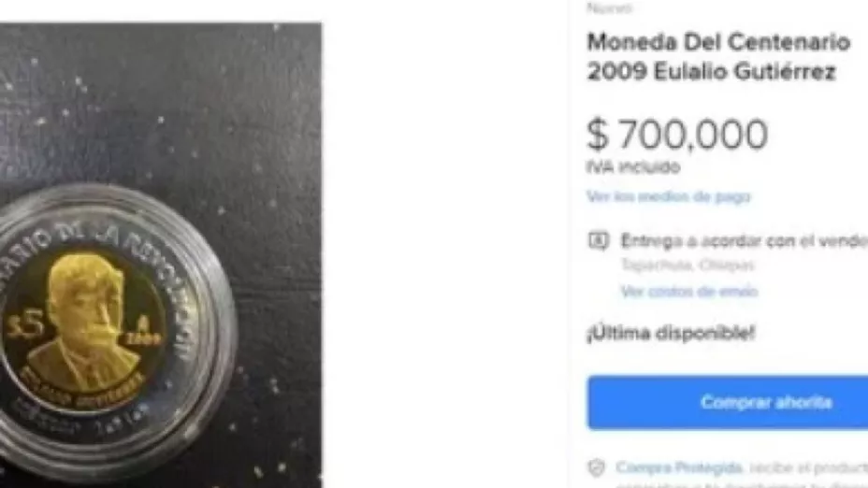Click the IVA incluido label
The image size is (868, 488).
coord(632,166)
